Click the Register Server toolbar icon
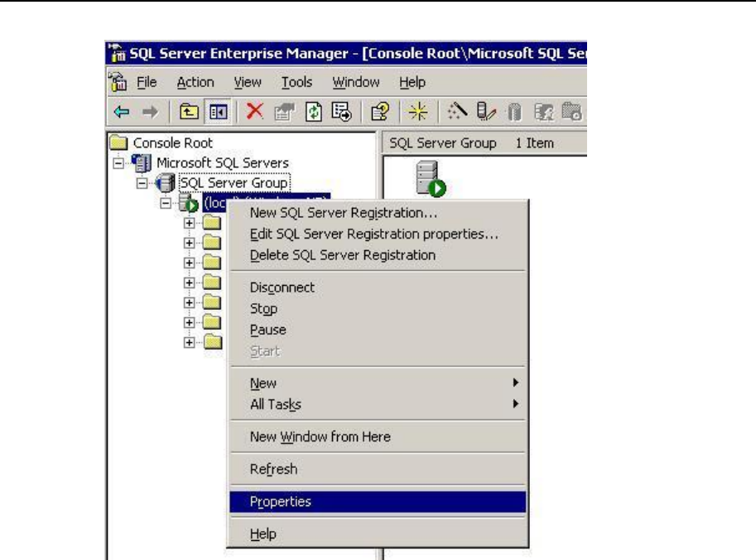Image resolution: width=756 pixels, height=560 pixels. click(485, 112)
